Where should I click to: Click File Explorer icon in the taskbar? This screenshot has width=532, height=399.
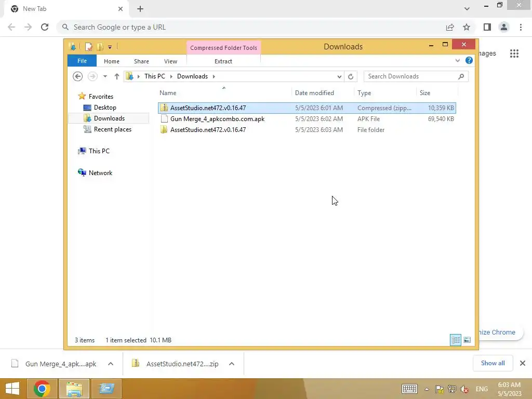74,389
